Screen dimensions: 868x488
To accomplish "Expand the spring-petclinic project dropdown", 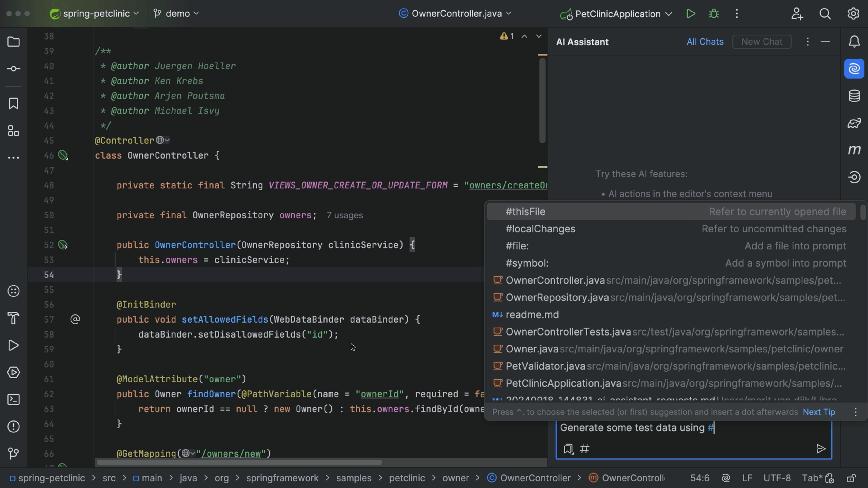I will coord(95,14).
